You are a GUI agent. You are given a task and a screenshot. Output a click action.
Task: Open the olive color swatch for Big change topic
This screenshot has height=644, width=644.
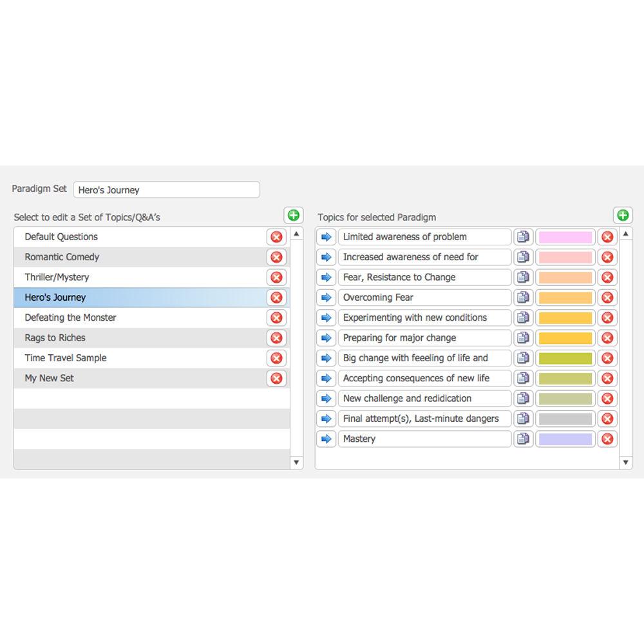[565, 358]
